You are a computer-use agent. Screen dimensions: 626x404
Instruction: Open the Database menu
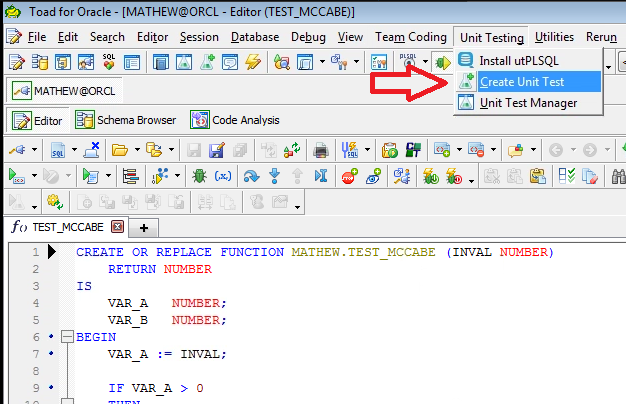255,37
